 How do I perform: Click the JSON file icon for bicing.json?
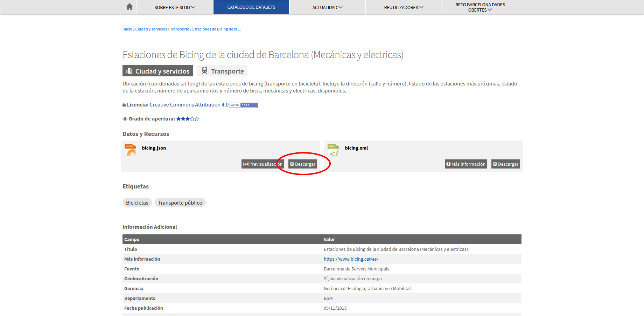click(x=130, y=150)
